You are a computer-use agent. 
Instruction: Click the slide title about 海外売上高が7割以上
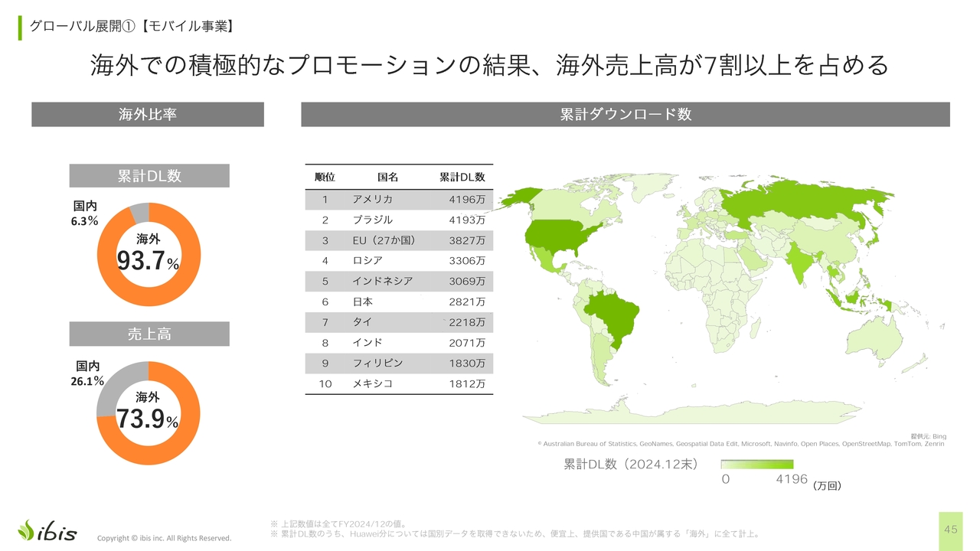[x=490, y=66]
